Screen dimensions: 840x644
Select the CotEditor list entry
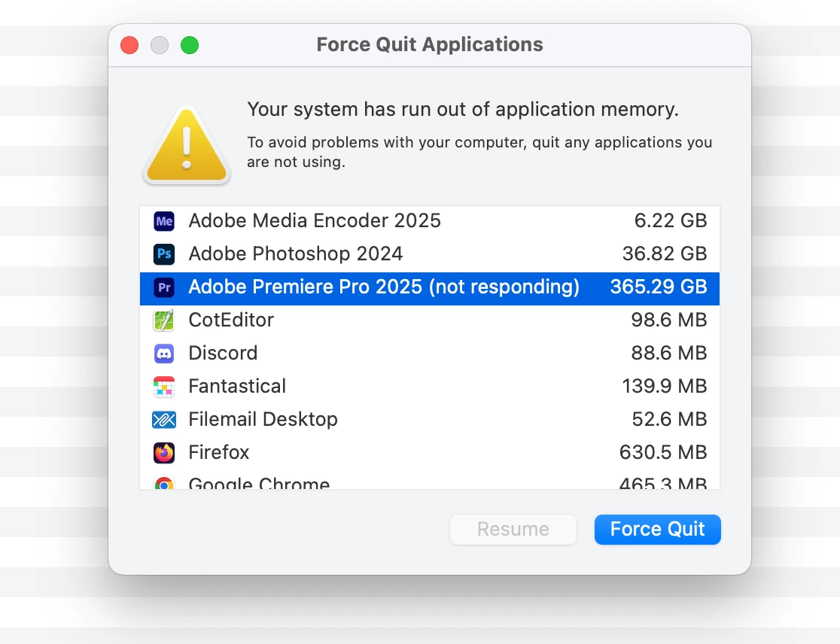pos(231,320)
